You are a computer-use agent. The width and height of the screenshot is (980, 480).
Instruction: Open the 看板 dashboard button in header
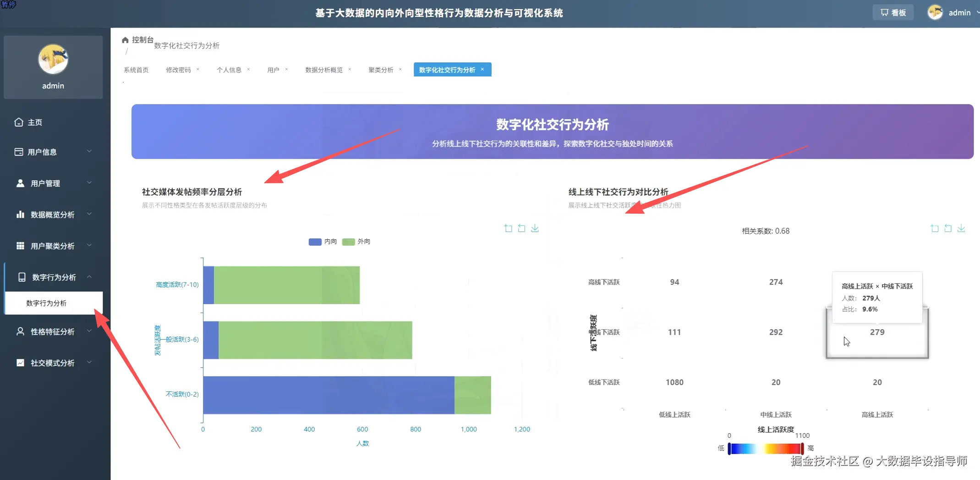point(893,12)
